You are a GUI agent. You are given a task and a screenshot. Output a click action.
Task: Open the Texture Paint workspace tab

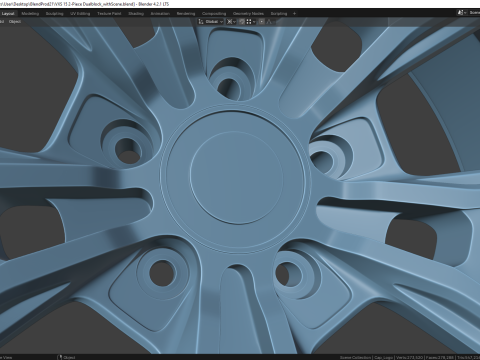[109, 14]
